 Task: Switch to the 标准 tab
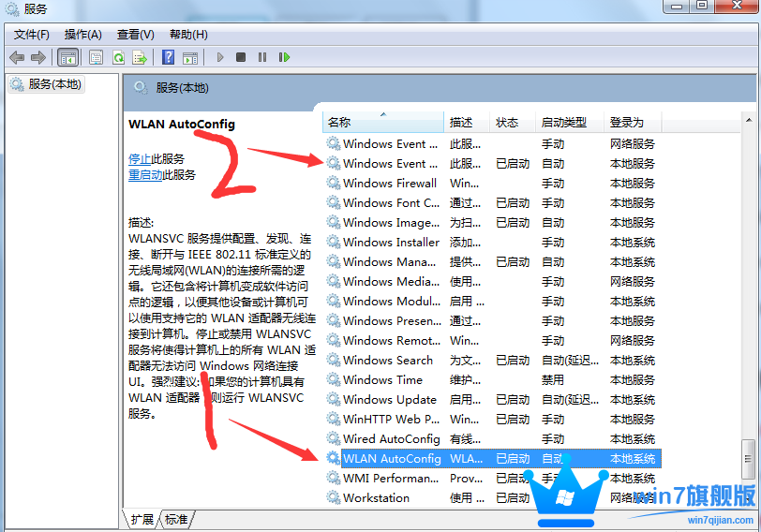click(x=176, y=520)
